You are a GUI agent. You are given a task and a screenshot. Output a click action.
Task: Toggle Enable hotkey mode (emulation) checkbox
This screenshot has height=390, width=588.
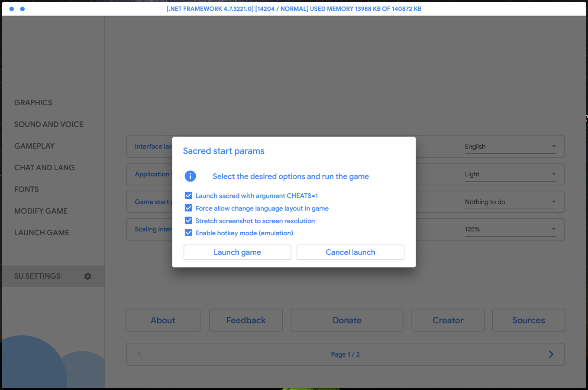point(188,233)
